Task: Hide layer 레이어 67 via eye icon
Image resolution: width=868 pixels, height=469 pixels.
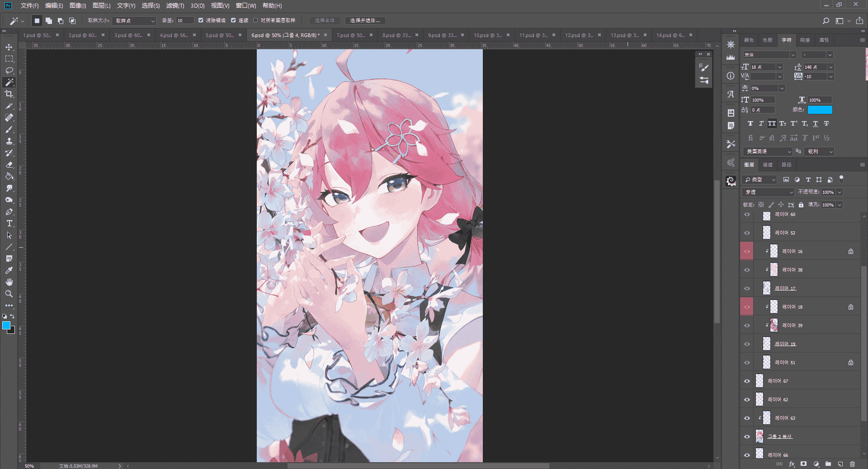Action: [x=747, y=381]
